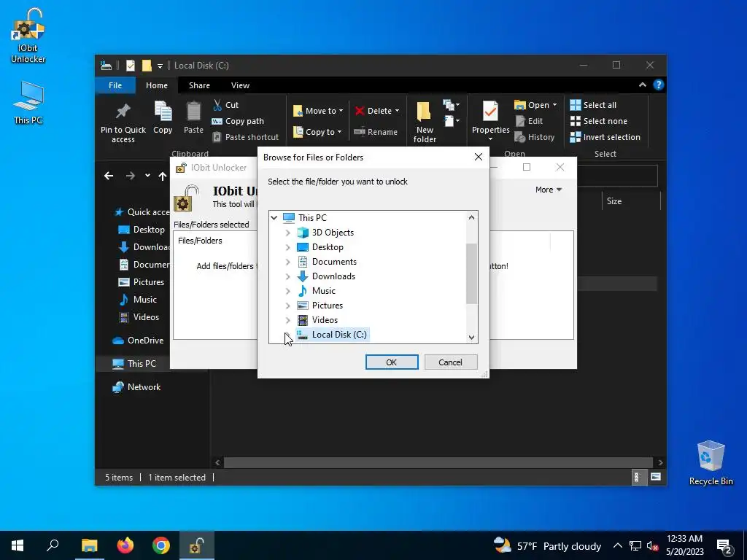The width and height of the screenshot is (747, 560).
Task: Switch to large icons view in status bar
Action: 656,477
